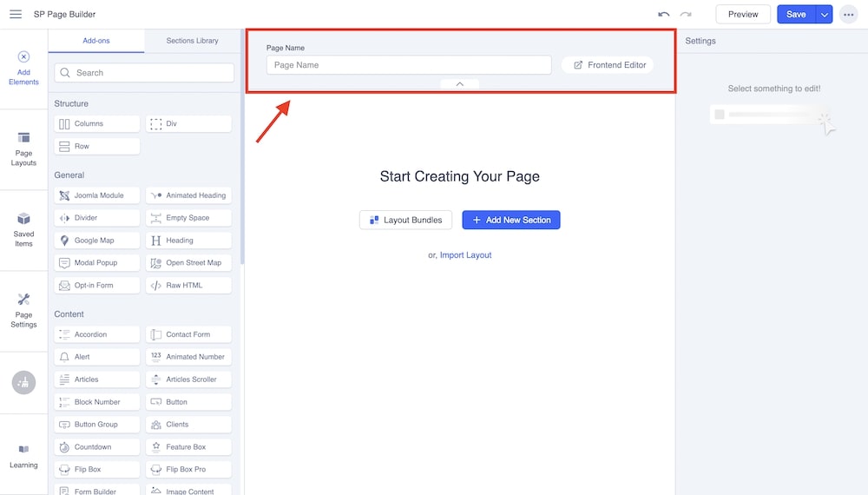Open the three-dot more options menu

(x=848, y=15)
